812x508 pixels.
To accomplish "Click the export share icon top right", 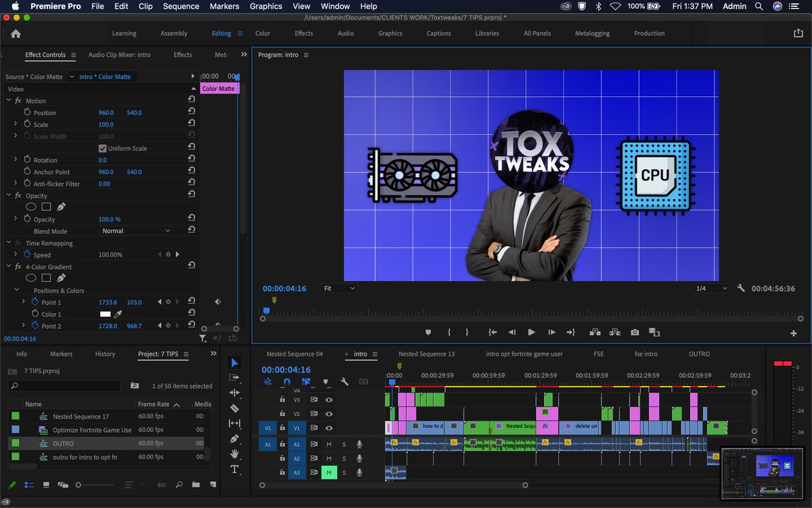I will [x=798, y=33].
